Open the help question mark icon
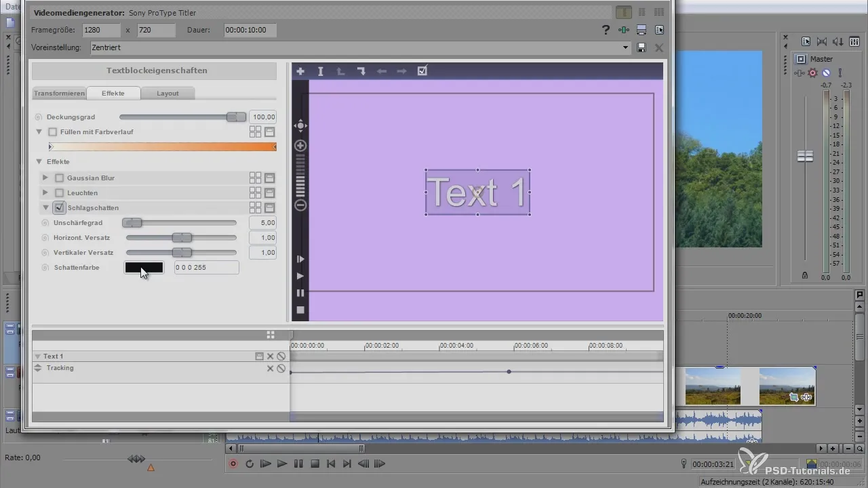 (x=606, y=30)
